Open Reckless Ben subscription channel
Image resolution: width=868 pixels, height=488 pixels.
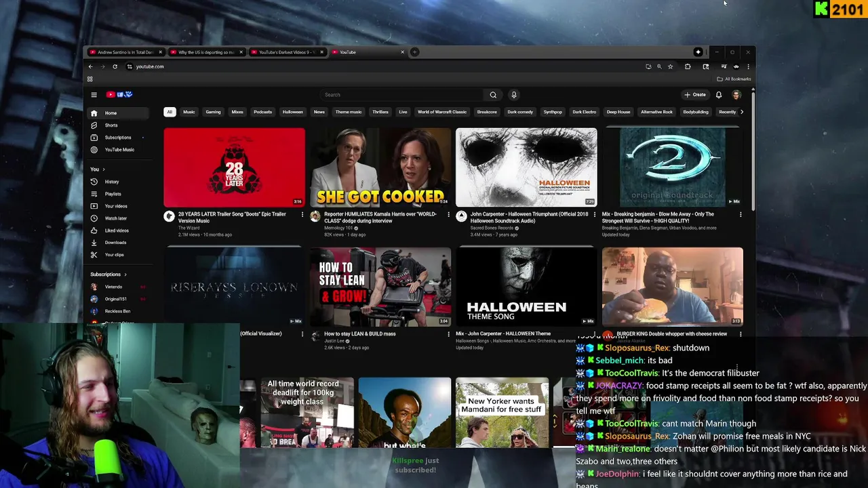tap(117, 311)
